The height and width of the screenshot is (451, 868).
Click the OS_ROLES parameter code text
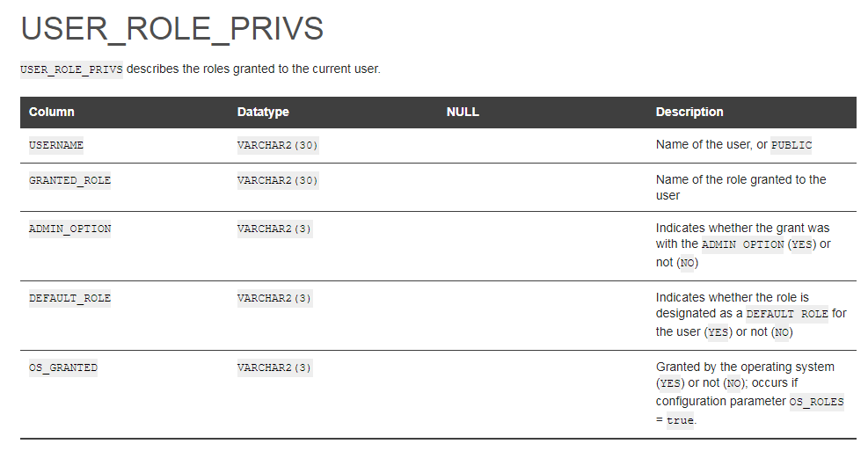[x=816, y=402]
